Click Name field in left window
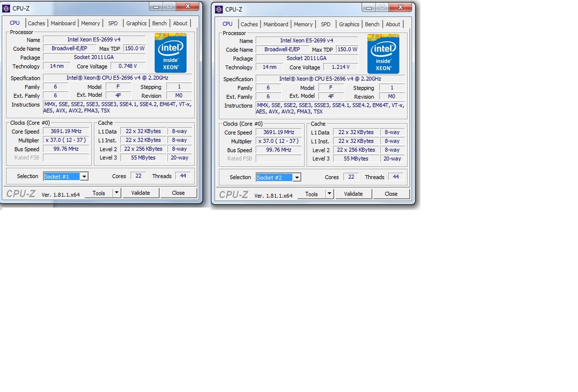The height and width of the screenshot is (392, 578). point(94,40)
